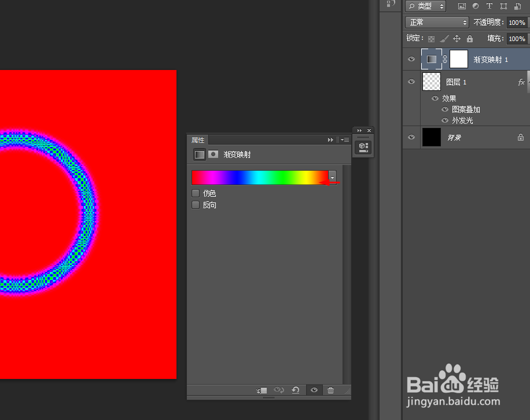Open the 类型 filter dropdown
The width and height of the screenshot is (530, 420).
point(425,6)
